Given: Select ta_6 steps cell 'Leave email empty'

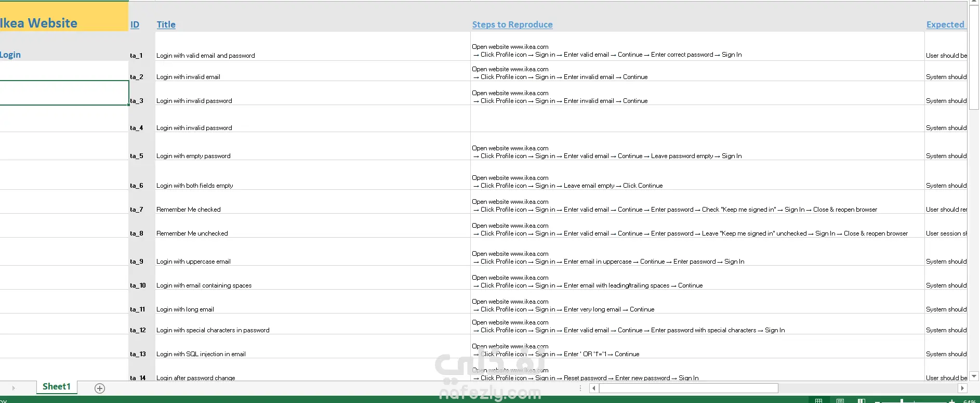Looking at the screenshot, I should click(697, 175).
